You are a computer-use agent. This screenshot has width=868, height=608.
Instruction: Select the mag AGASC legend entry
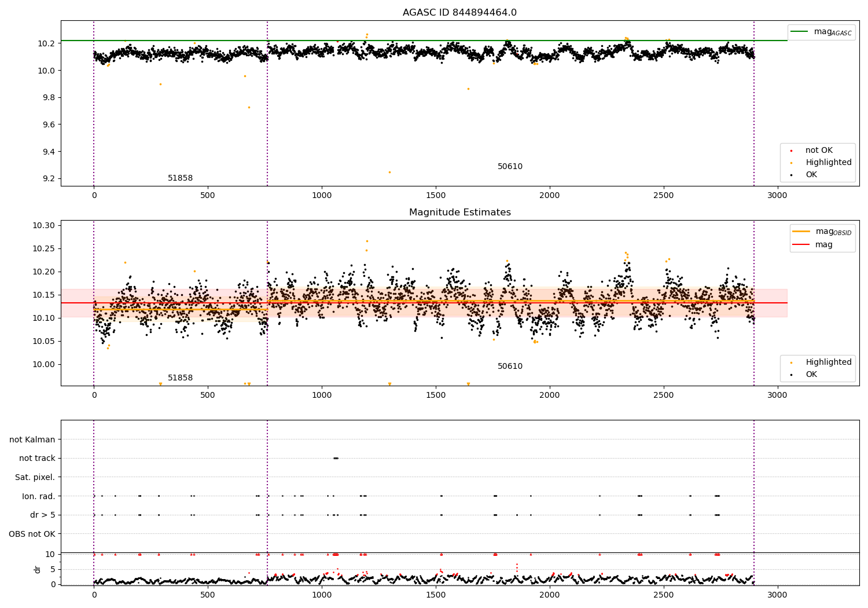pyautogui.click(x=822, y=32)
